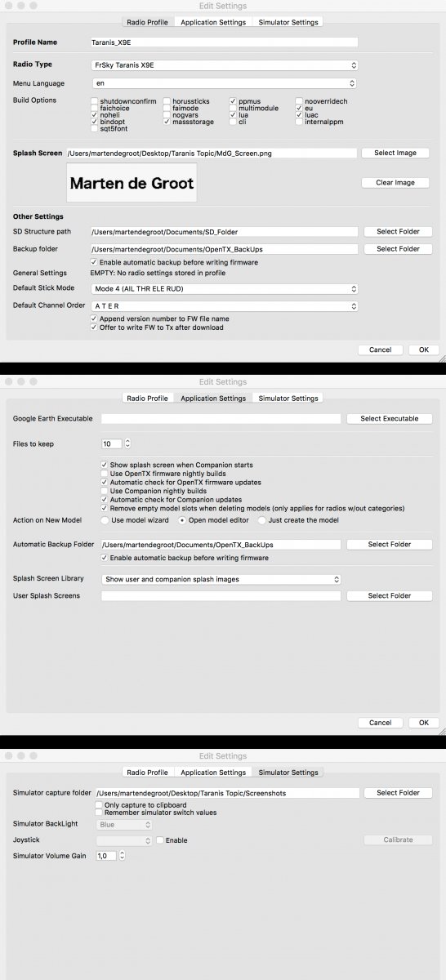The image size is (446, 980).
Task: Select the Open model editor radio button
Action: (x=182, y=520)
